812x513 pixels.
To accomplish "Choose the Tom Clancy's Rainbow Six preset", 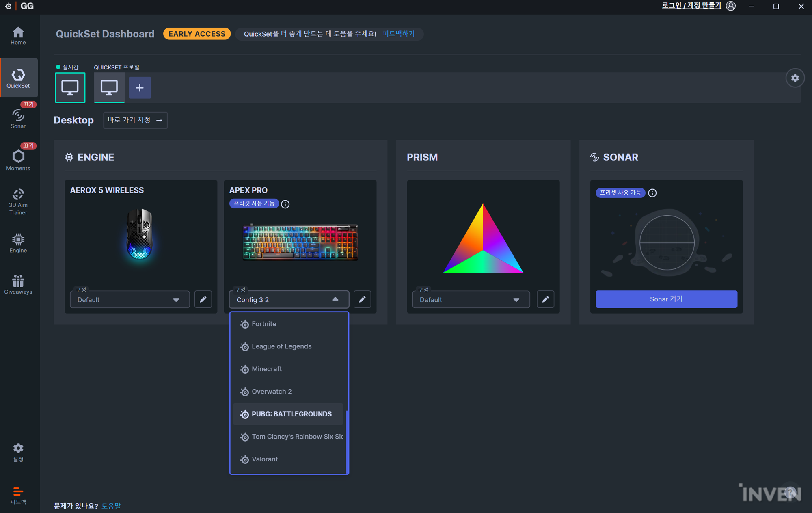I will point(288,437).
